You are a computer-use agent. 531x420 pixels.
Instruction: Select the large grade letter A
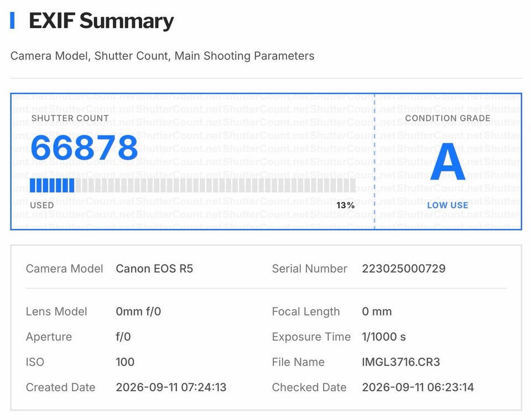(x=447, y=162)
